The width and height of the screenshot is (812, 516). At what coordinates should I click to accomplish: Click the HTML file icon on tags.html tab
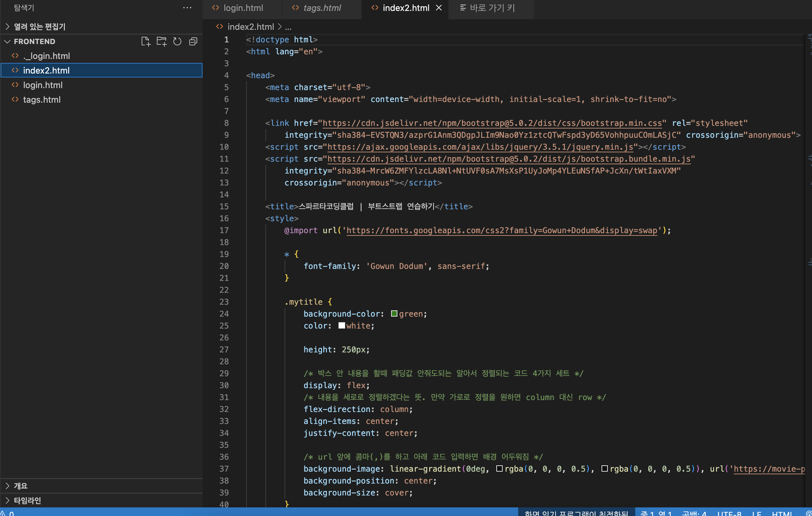click(x=295, y=8)
